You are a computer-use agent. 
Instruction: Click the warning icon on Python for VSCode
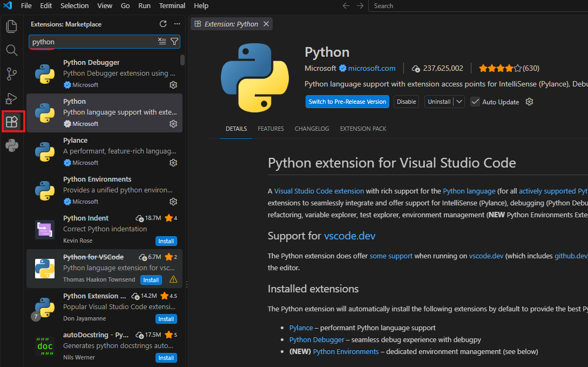coord(173,279)
